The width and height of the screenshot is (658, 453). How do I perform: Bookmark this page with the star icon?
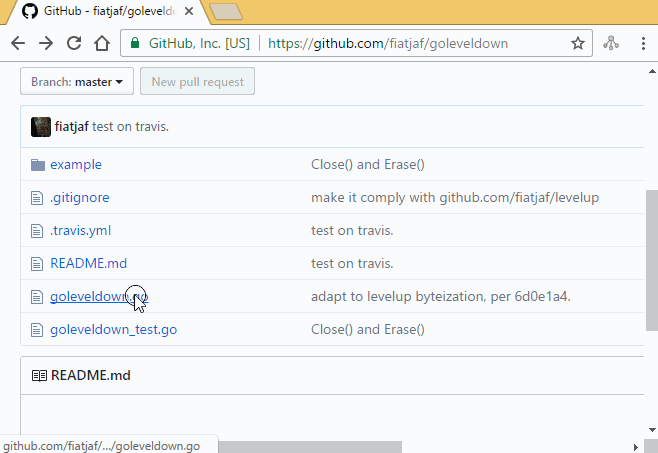578,43
